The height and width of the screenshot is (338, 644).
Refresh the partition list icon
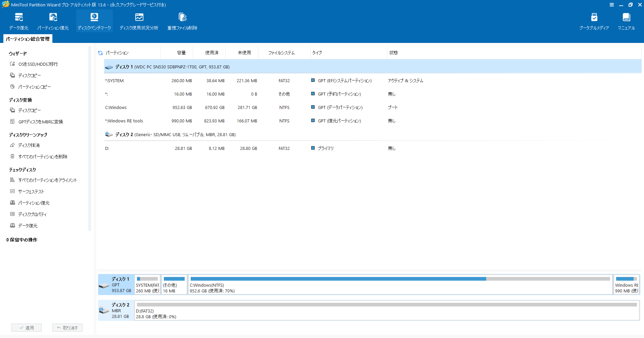(x=100, y=53)
